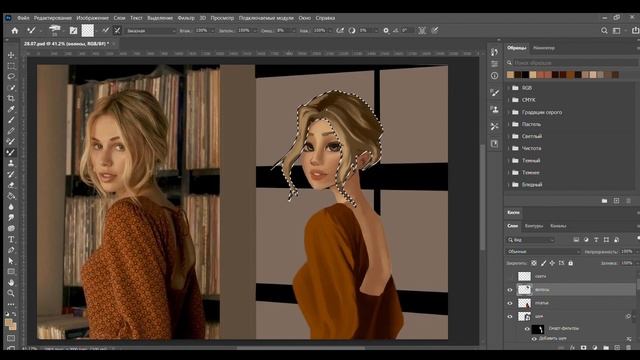Open the Справка menu
640x360 pixels.
point(325,18)
